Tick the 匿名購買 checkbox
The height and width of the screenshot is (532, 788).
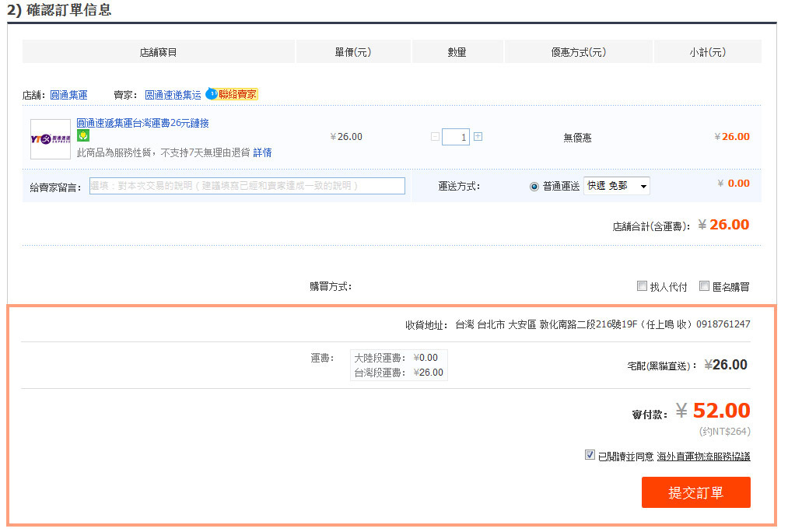coord(704,286)
